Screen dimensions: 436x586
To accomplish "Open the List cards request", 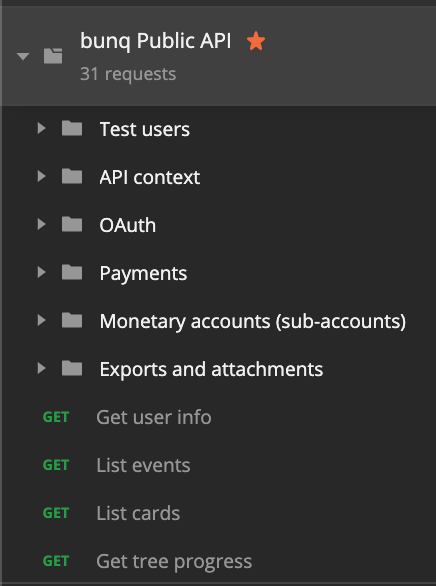I will [x=138, y=513].
